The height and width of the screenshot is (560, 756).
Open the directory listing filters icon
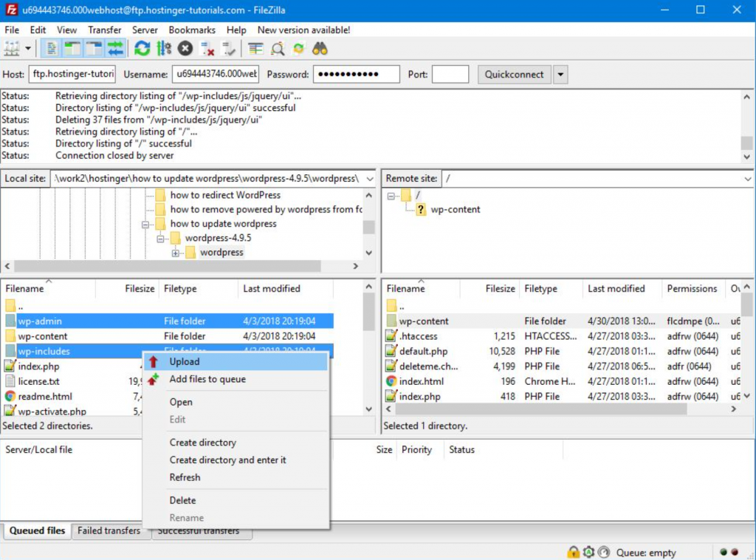tap(255, 49)
